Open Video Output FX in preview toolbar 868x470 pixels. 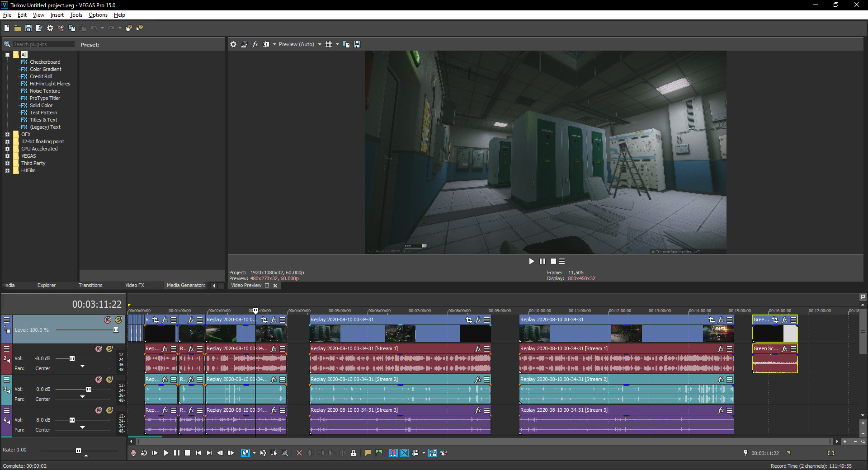click(x=255, y=44)
